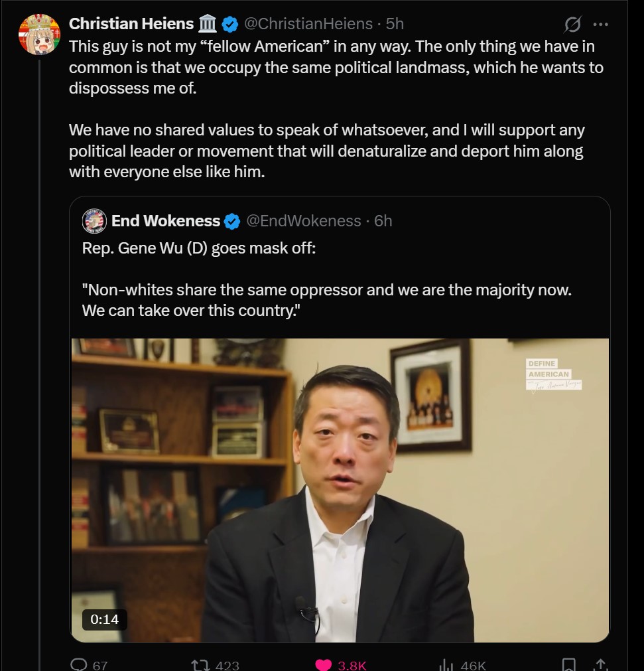Click the repost icon showing 423
The width and height of the screenshot is (644, 671).
point(200,664)
